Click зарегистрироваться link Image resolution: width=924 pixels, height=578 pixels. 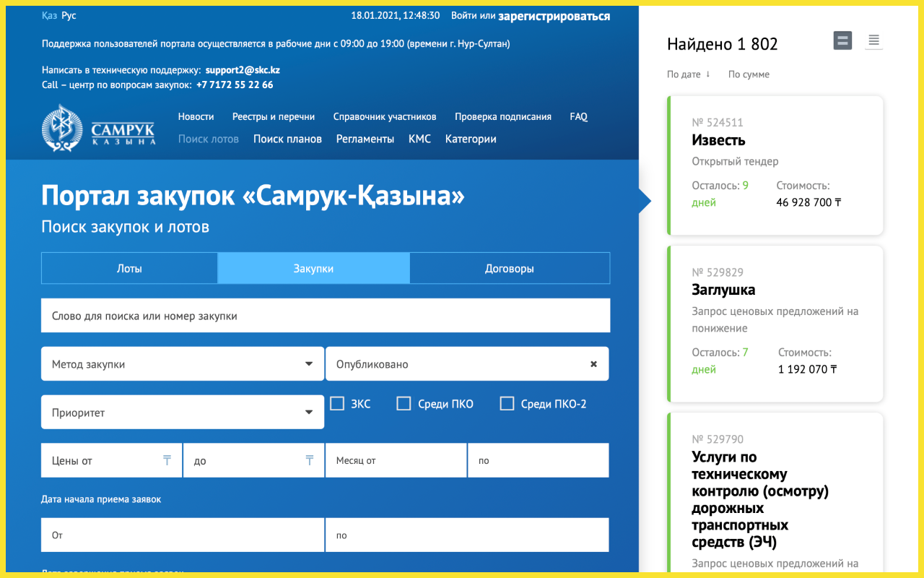click(554, 16)
